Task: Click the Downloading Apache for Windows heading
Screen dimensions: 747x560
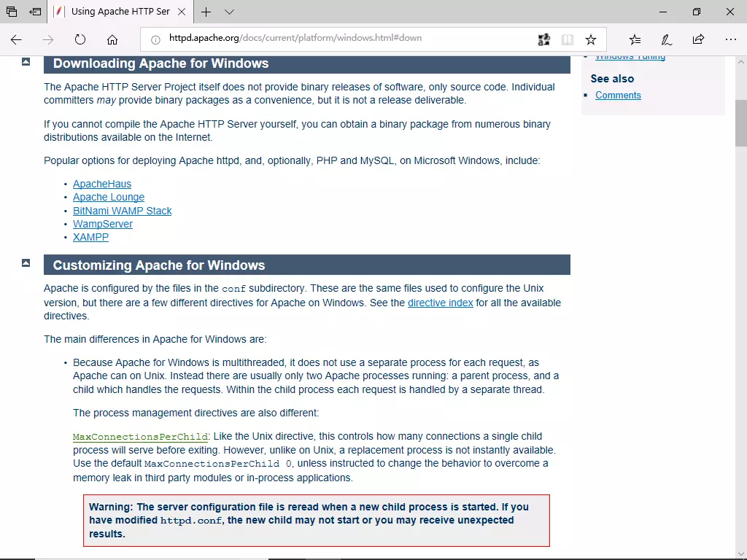Action: [x=160, y=63]
